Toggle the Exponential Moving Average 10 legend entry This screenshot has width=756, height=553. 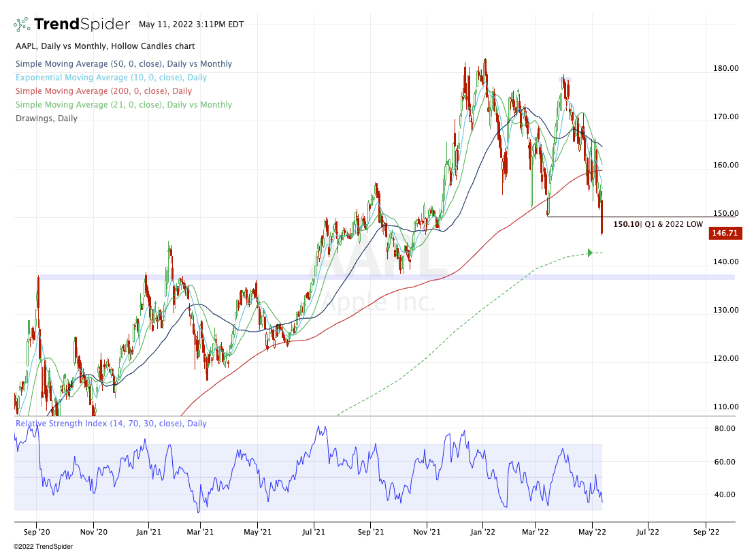pyautogui.click(x=111, y=78)
